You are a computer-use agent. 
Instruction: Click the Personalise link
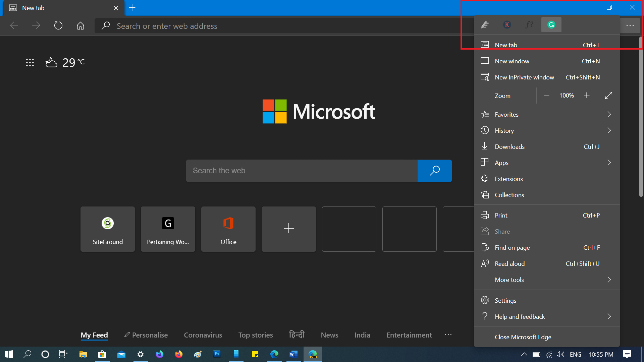[x=150, y=335]
